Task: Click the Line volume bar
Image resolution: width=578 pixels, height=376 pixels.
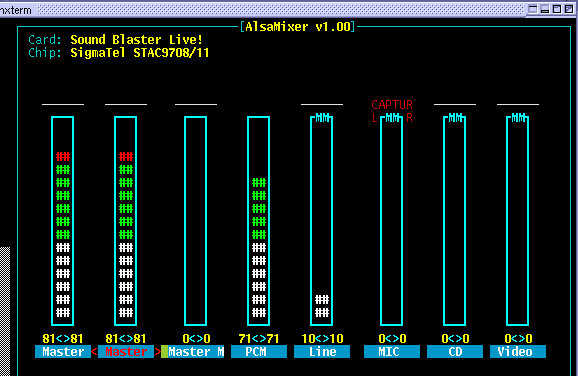Action: point(321,221)
